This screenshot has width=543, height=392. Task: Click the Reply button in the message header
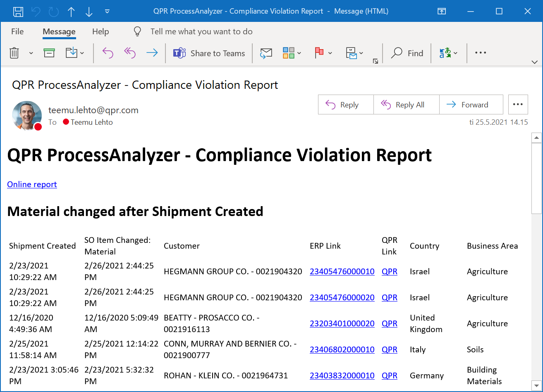coord(346,105)
